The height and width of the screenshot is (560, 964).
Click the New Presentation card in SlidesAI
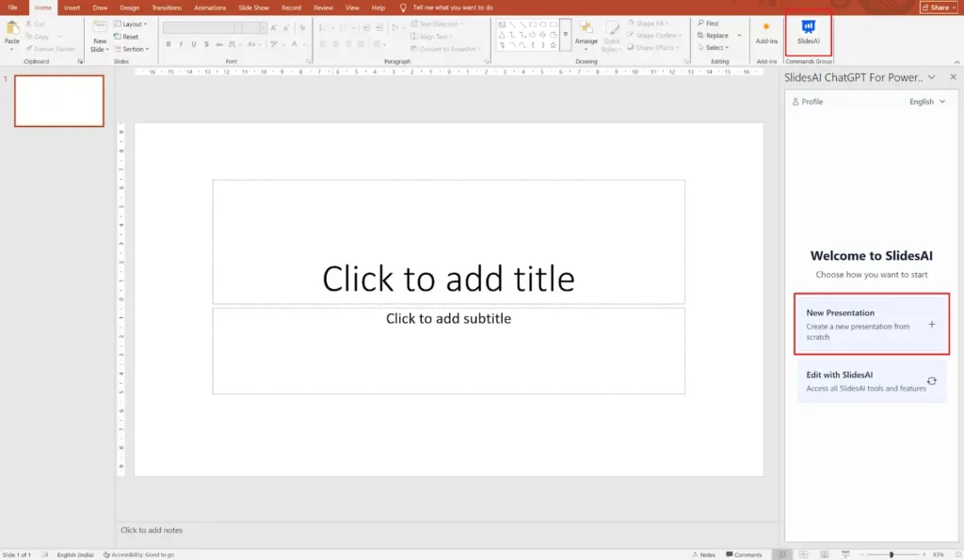pos(871,324)
